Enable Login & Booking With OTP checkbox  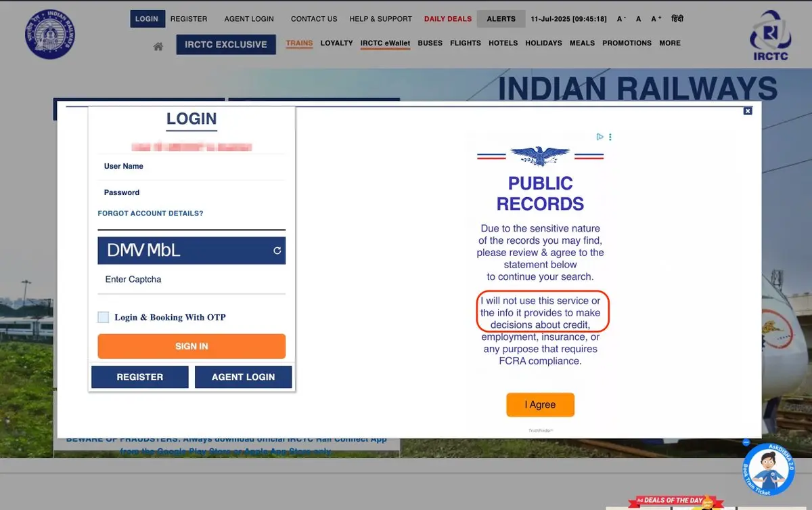pos(104,317)
